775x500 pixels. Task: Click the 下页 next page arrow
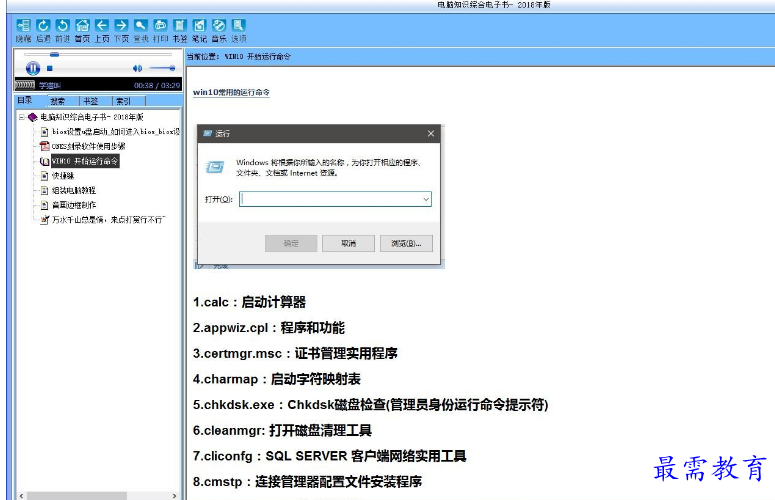point(121,25)
